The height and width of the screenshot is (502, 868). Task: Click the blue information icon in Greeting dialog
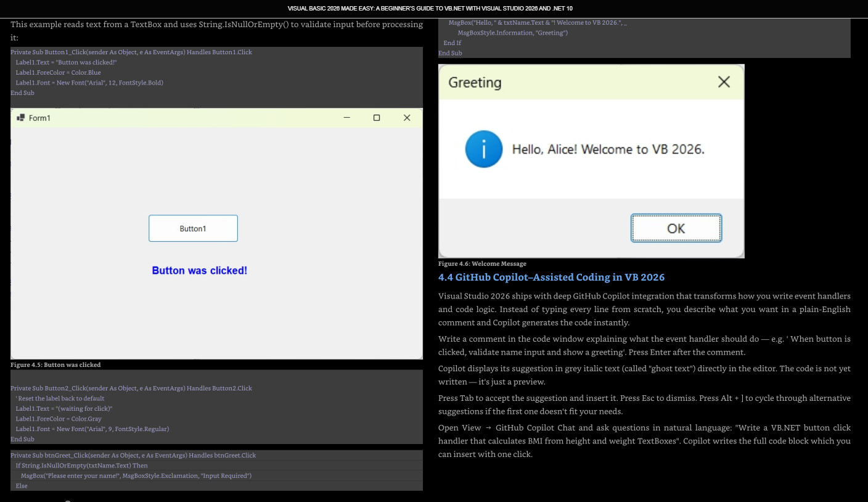(x=484, y=149)
